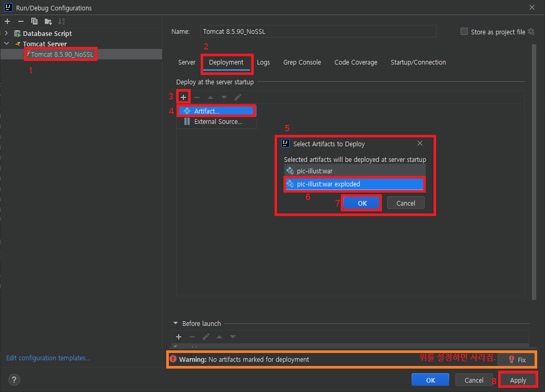Add Before launch task plus icon
The image size is (545, 392).
pyautogui.click(x=179, y=337)
